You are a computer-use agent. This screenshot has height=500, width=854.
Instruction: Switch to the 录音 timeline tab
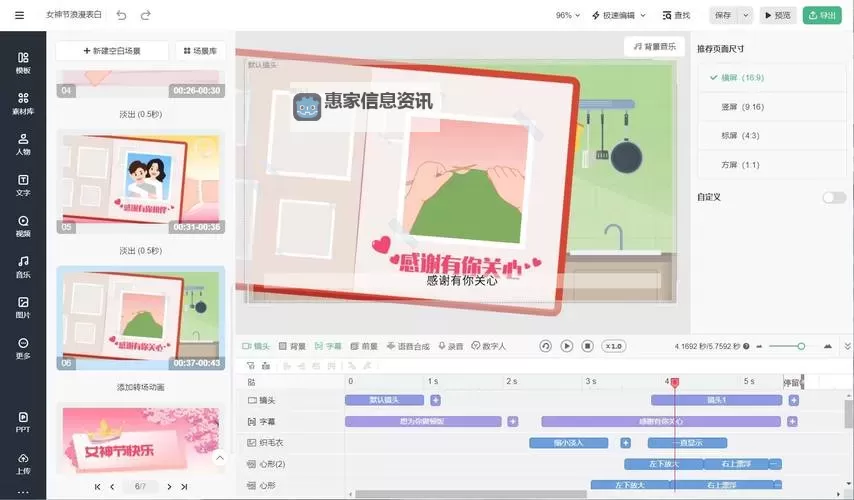click(450, 346)
